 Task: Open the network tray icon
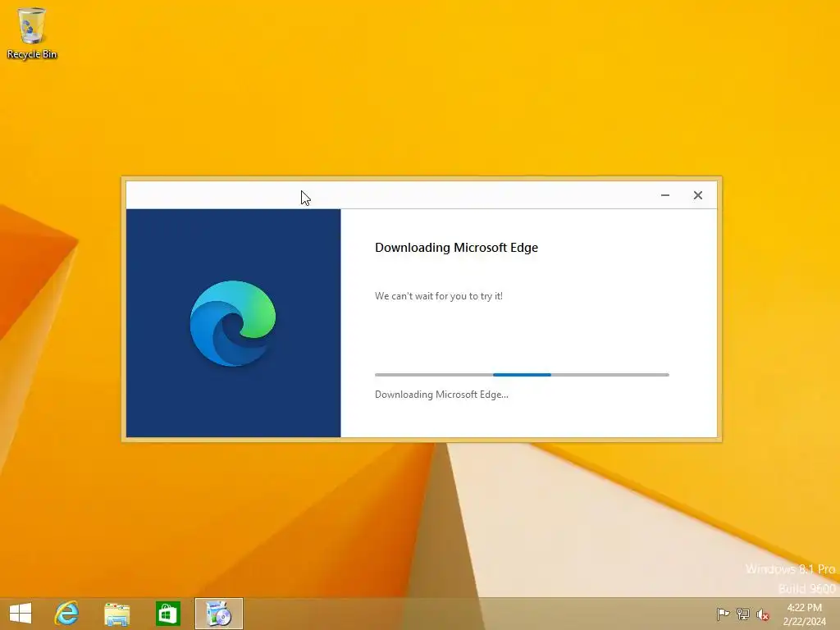point(743,614)
